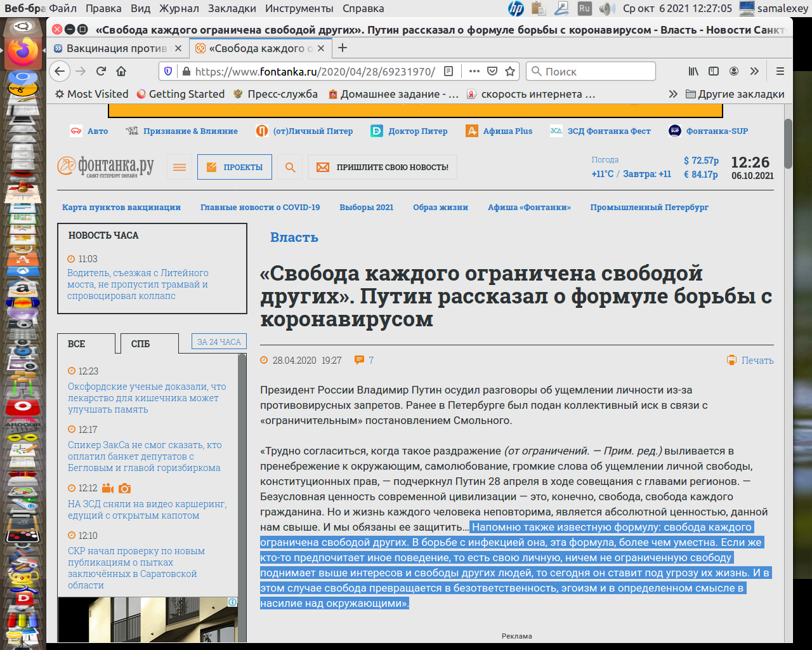The height and width of the screenshot is (650, 812).
Task: Go to фонтанка.ру logo homepage
Action: coord(106,167)
